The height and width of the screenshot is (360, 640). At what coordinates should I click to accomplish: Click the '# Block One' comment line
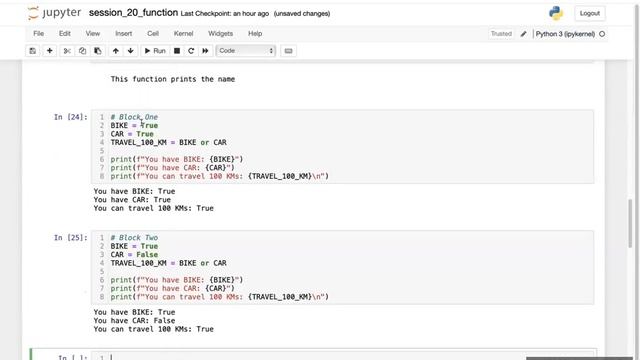coord(134,117)
